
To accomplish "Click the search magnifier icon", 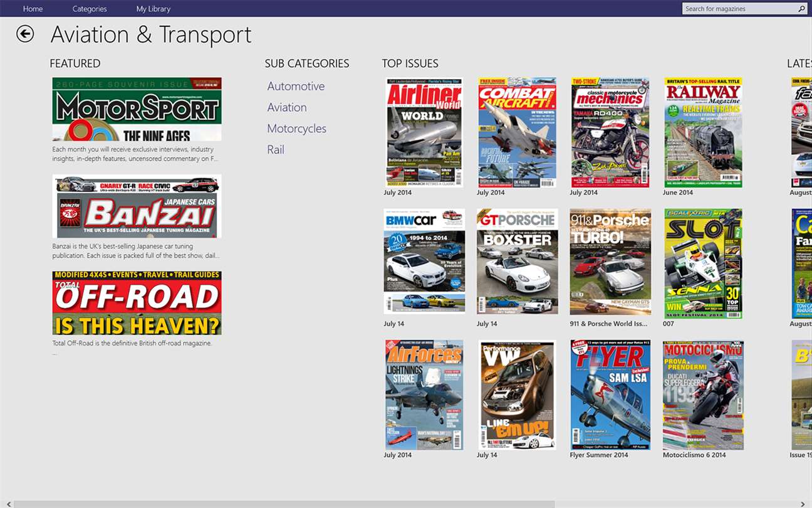I will [x=801, y=9].
